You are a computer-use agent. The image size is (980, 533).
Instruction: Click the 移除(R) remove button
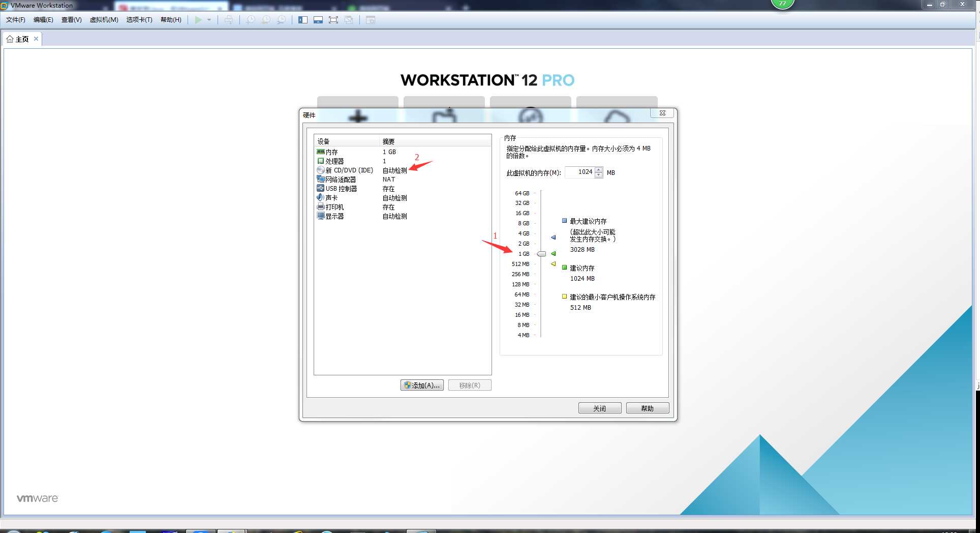(470, 385)
